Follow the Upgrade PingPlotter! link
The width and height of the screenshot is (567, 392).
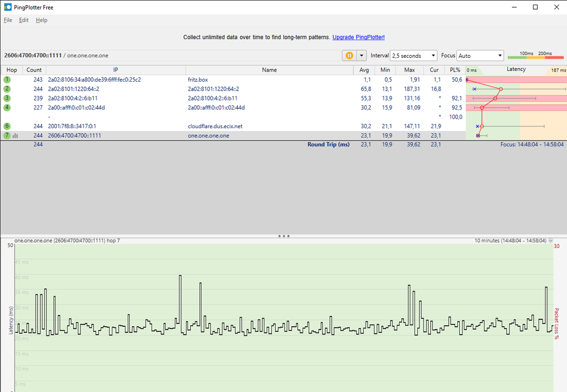pyautogui.click(x=358, y=37)
